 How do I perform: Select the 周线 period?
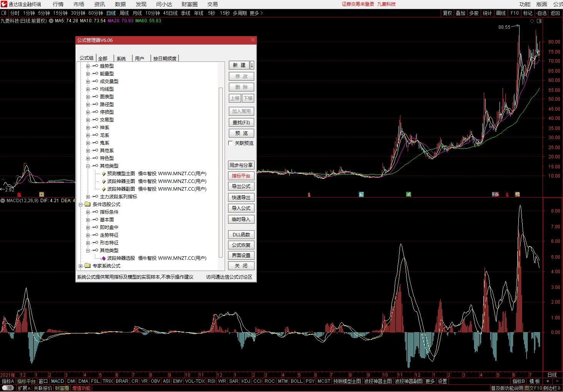pos(124,13)
